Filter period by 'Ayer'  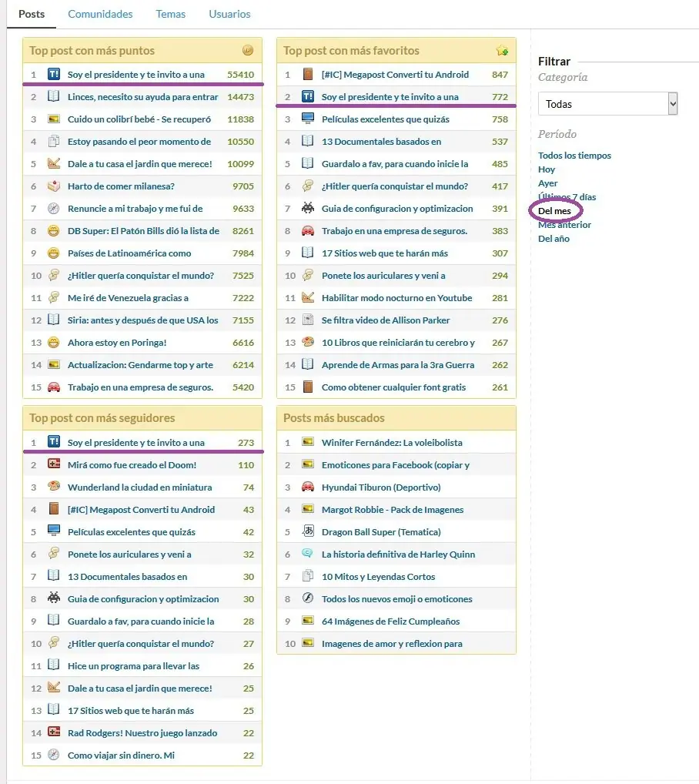[547, 183]
